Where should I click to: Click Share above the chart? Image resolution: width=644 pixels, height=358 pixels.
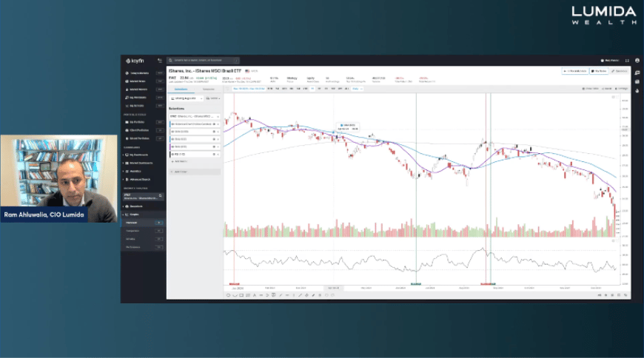607,89
